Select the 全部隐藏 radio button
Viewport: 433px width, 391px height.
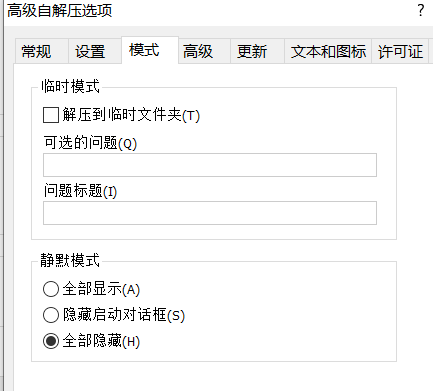(51, 341)
